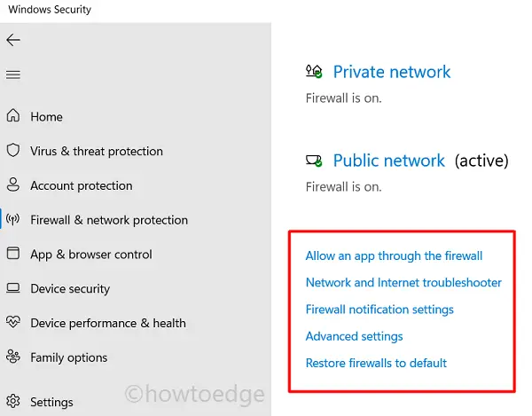Click Allow an app through the firewall

click(394, 255)
